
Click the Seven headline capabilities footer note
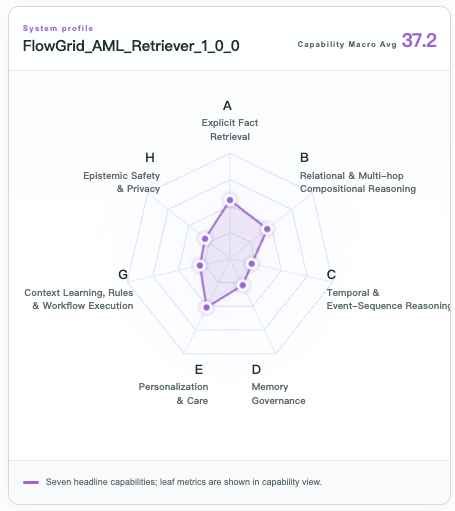(x=184, y=482)
